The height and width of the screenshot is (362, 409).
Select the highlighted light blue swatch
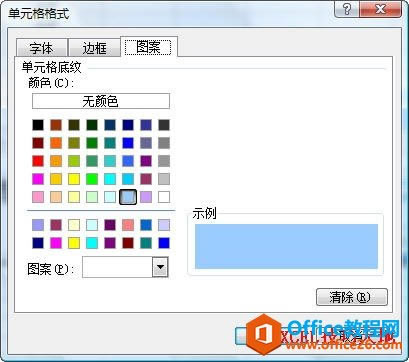tap(128, 197)
